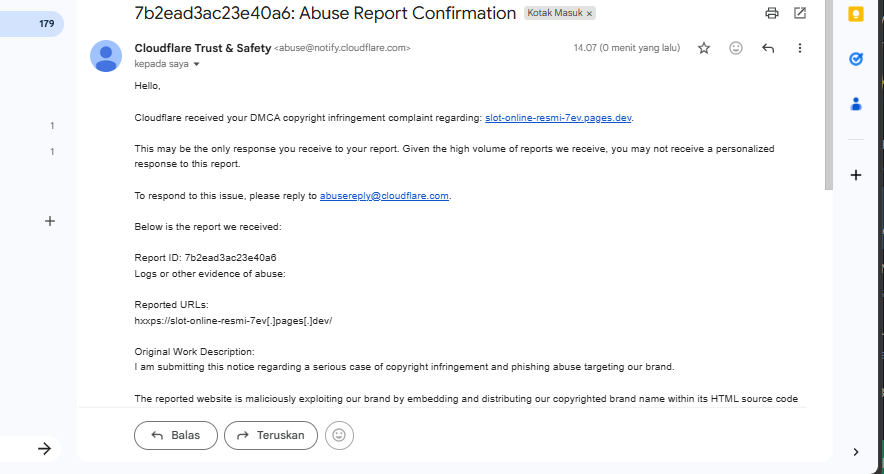Click the Balas reply button

pos(176,435)
